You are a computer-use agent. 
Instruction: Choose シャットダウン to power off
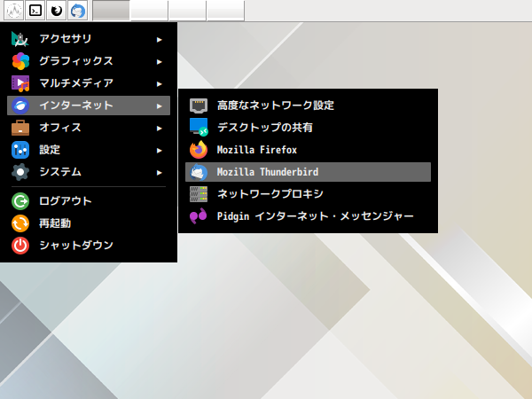tap(89, 246)
